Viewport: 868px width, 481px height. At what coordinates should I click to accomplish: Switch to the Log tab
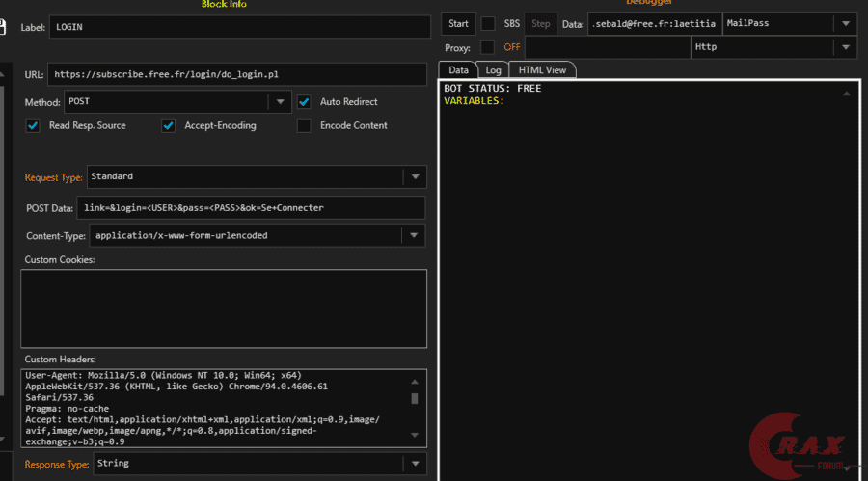pos(493,69)
